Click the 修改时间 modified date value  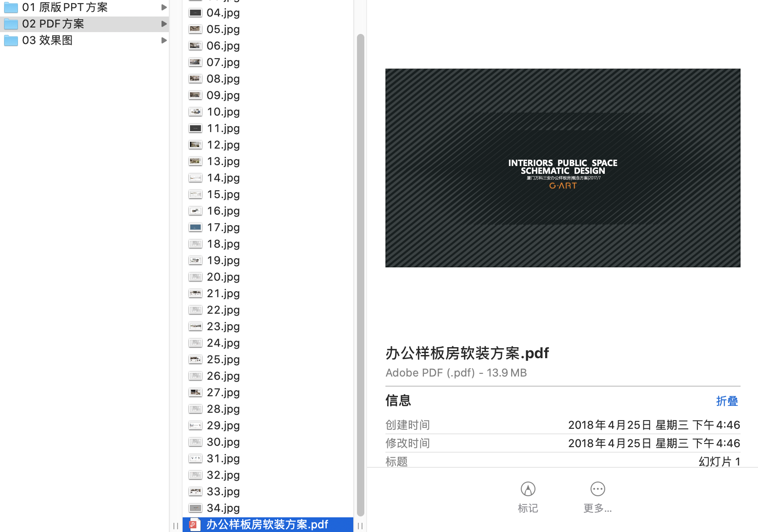click(654, 443)
